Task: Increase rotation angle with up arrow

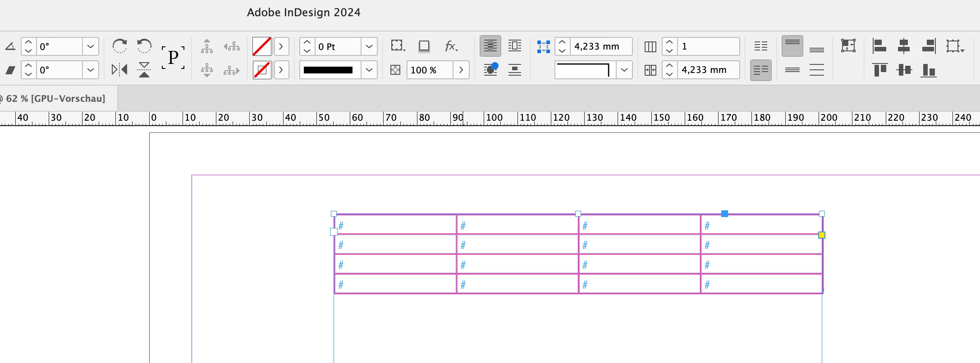Action: pyautogui.click(x=28, y=42)
